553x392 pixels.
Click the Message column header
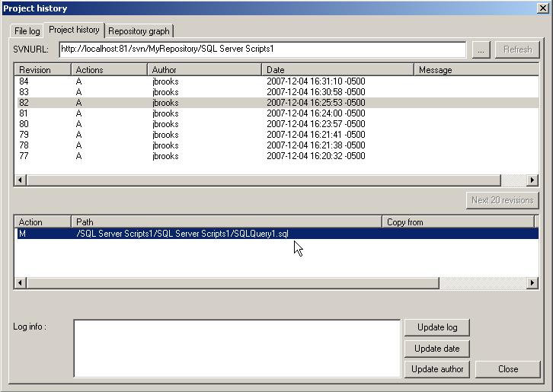[x=475, y=70]
